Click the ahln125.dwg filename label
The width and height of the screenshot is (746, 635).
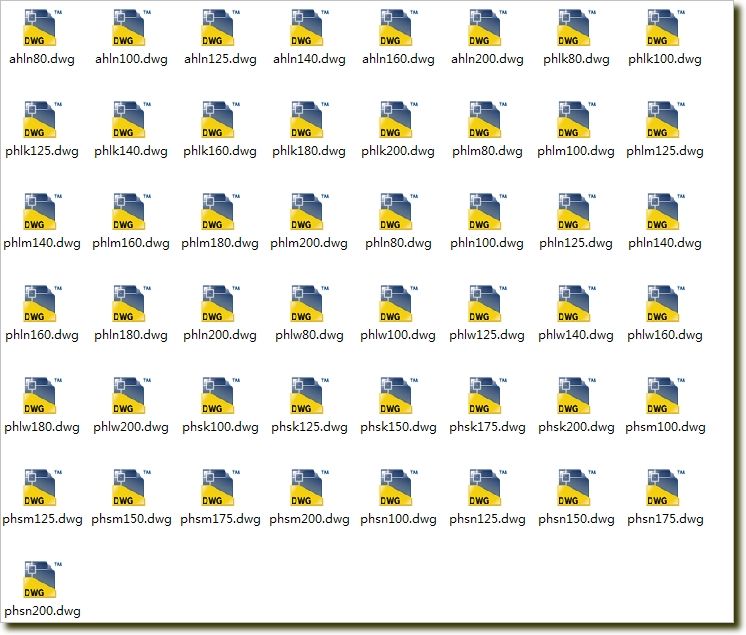219,59
